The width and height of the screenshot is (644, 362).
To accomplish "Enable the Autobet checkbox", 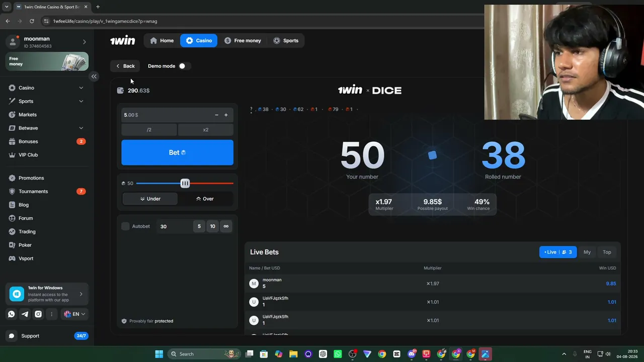I will (126, 226).
